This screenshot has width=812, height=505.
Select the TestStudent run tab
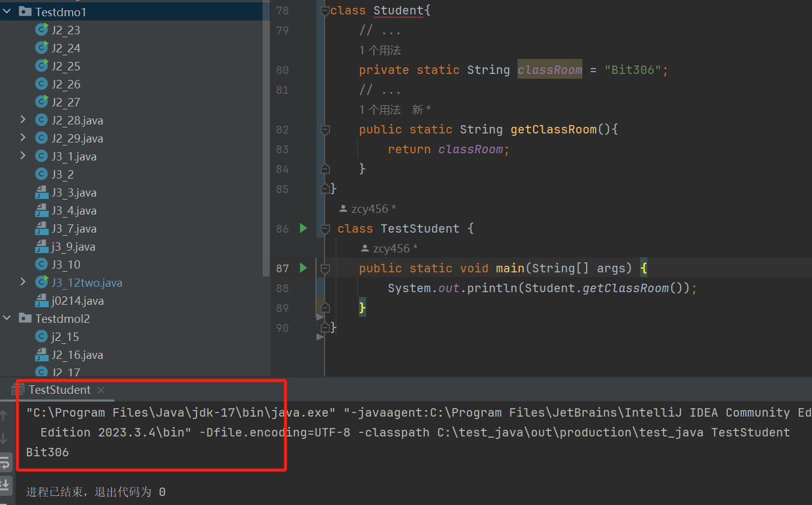pyautogui.click(x=60, y=390)
